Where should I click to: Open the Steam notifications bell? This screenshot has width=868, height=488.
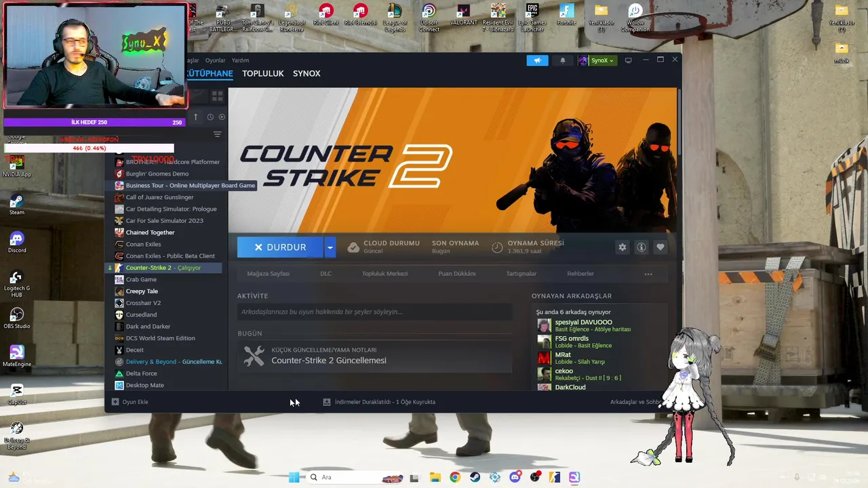coord(562,60)
